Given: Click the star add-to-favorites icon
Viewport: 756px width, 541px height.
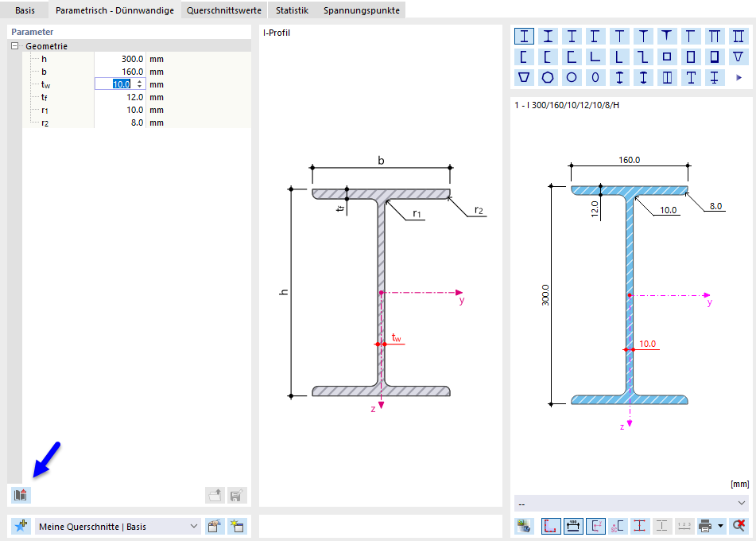Looking at the screenshot, I should click(x=21, y=526).
